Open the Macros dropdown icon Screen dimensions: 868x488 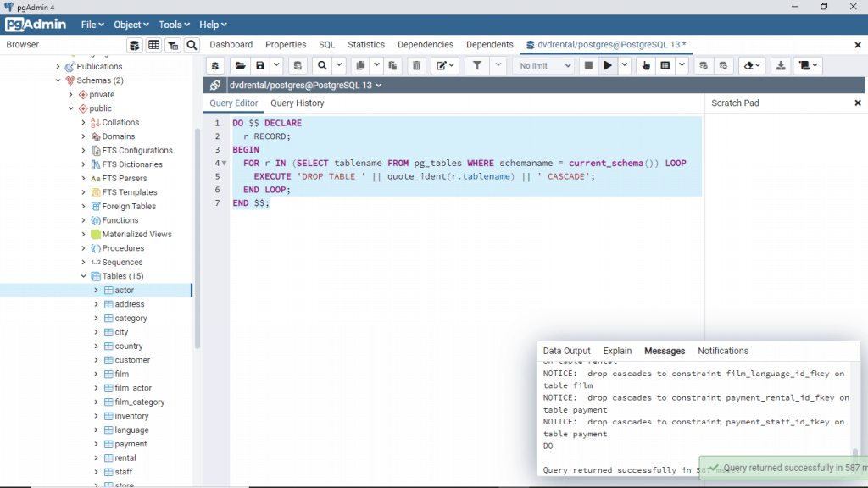tap(809, 66)
